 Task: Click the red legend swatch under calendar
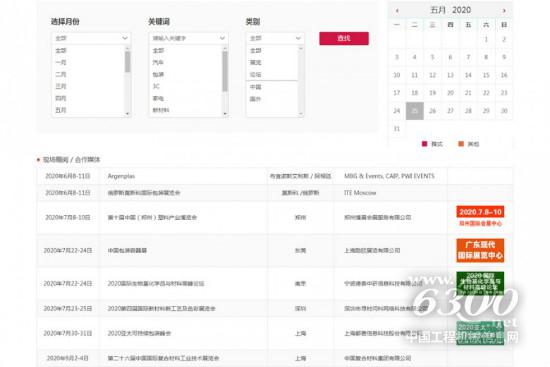424,144
